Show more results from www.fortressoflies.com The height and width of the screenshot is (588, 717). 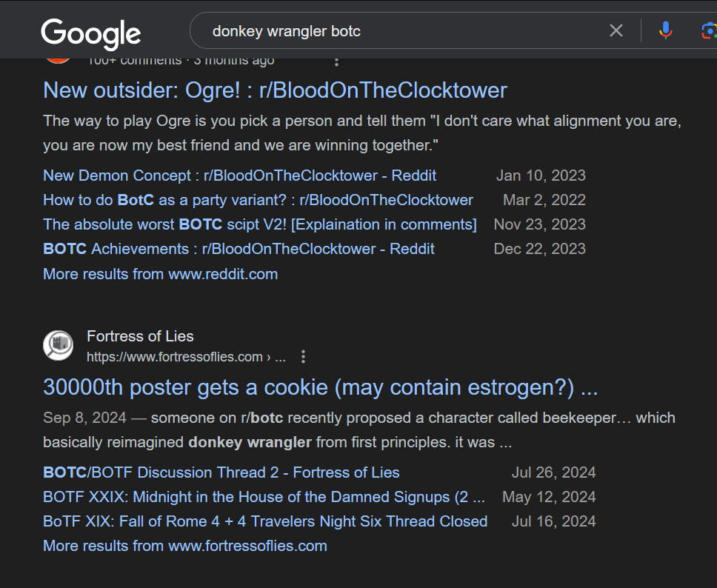click(185, 546)
